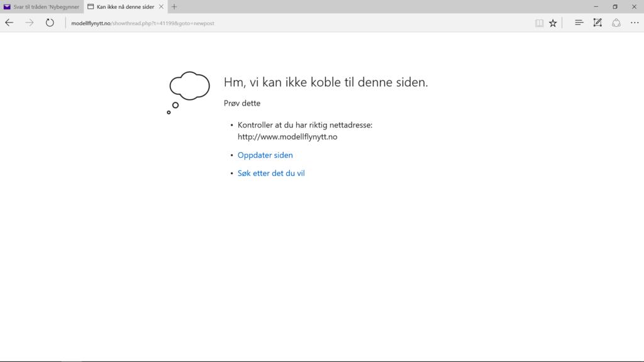The height and width of the screenshot is (362, 644).
Task: Open Reading view with the book icon
Action: [x=539, y=23]
